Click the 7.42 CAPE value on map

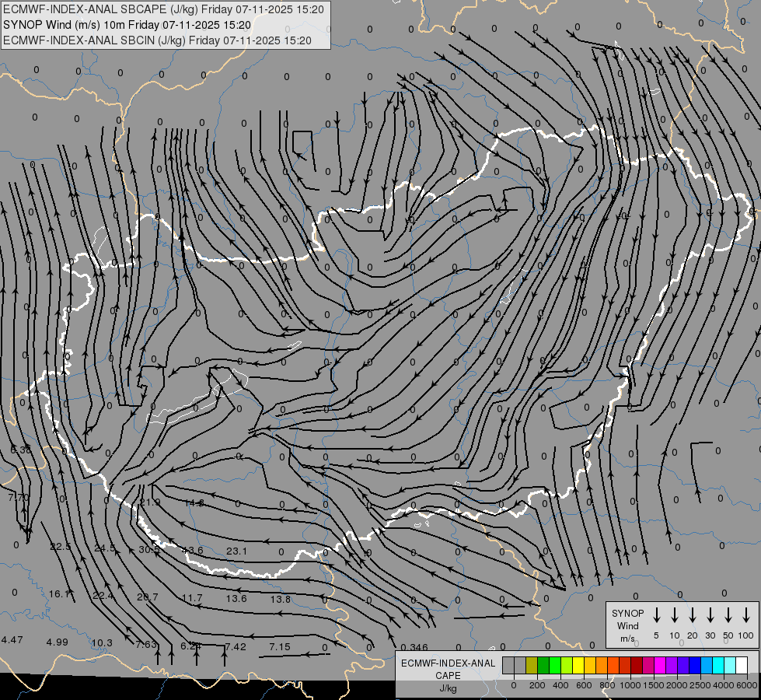236,646
